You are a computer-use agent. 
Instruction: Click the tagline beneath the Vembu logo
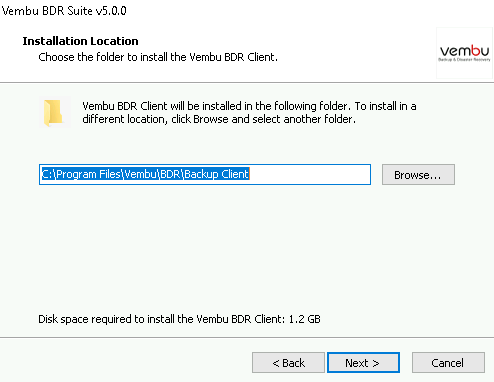pyautogui.click(x=464, y=60)
